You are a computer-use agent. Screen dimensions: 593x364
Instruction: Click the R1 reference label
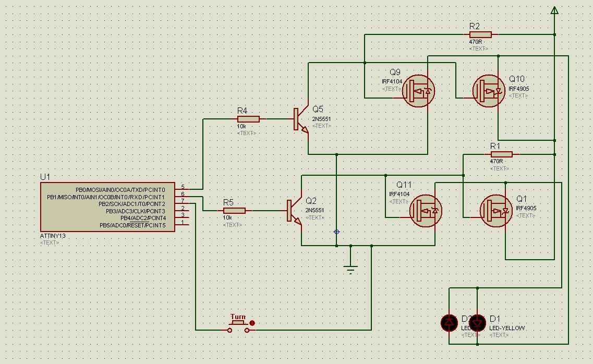(x=495, y=146)
